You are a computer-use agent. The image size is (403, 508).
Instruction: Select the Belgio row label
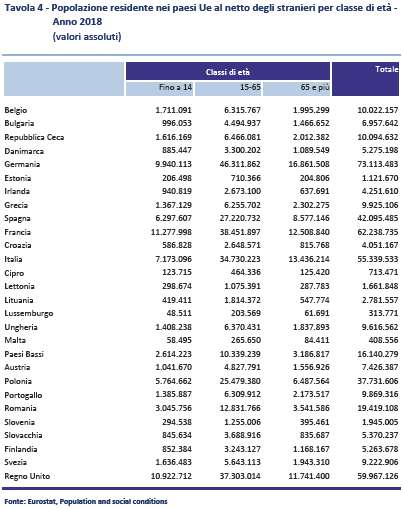(x=16, y=110)
